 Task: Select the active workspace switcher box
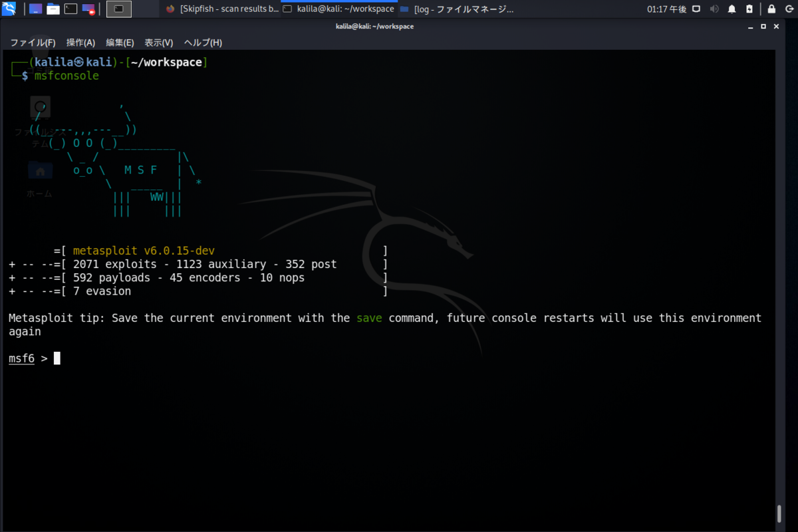click(x=119, y=9)
